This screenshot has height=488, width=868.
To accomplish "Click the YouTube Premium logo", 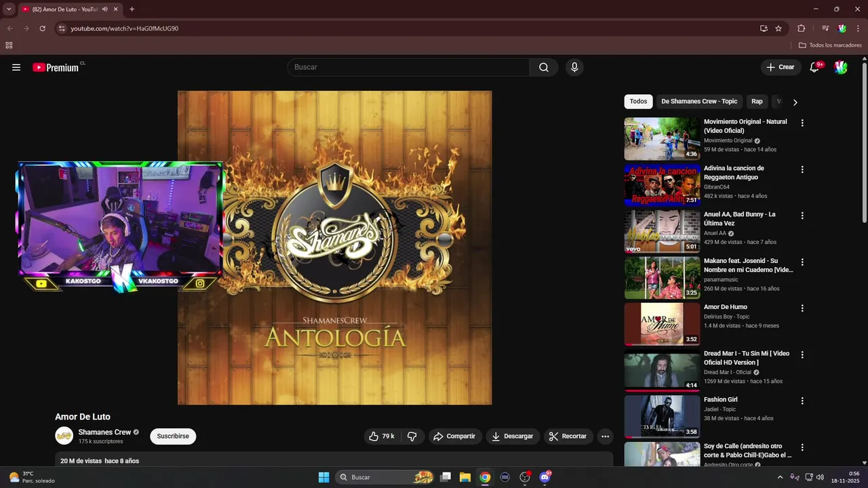I will tap(56, 67).
